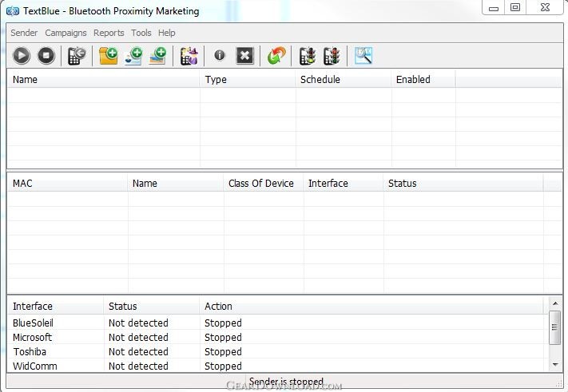Click BlueSoleil's Not detected status
Viewport: 568px width, 392px height.
138,323
